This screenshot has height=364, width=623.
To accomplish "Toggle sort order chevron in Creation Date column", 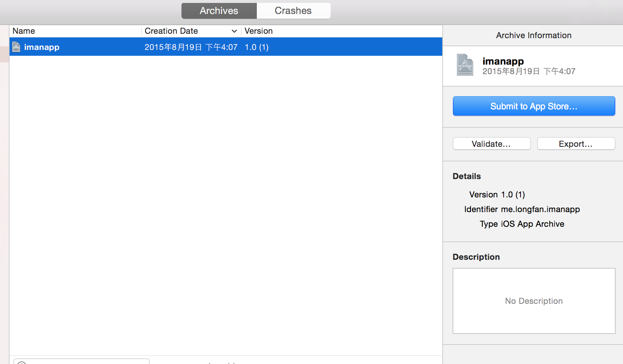I will tap(234, 31).
